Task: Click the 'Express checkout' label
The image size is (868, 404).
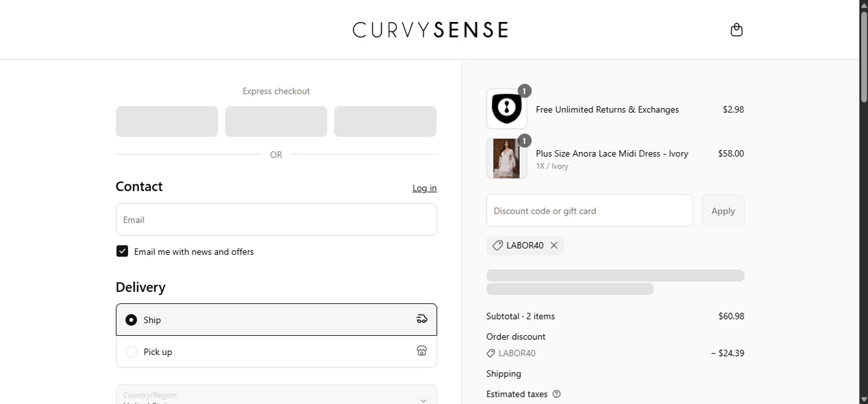Action: 276,91
